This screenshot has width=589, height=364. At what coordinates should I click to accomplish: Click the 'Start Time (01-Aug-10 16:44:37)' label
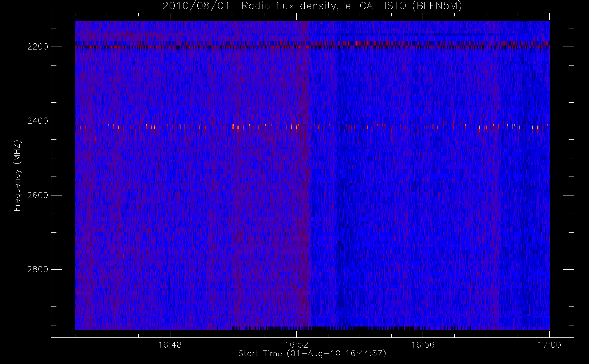pyautogui.click(x=312, y=353)
